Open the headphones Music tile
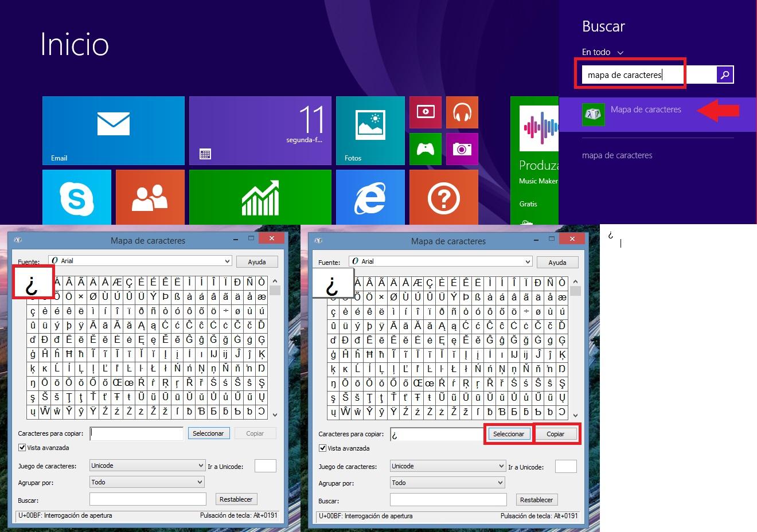Viewport: 757px width, 532px height. click(x=462, y=112)
